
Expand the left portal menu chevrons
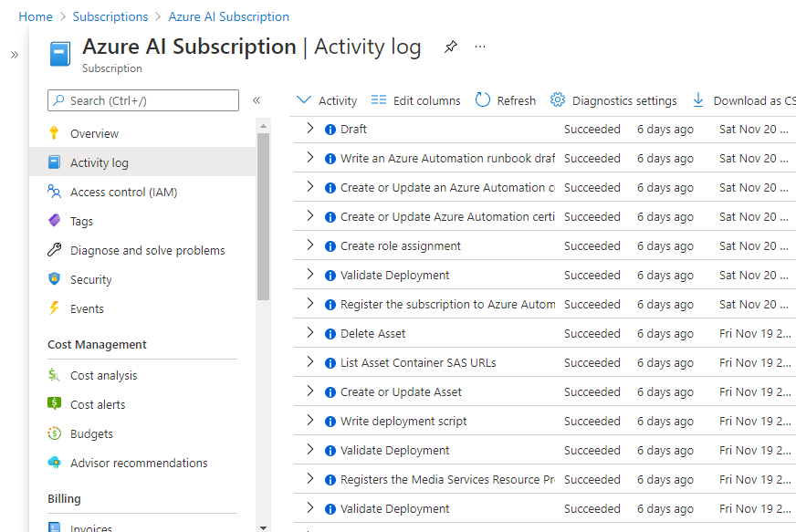pyautogui.click(x=15, y=55)
